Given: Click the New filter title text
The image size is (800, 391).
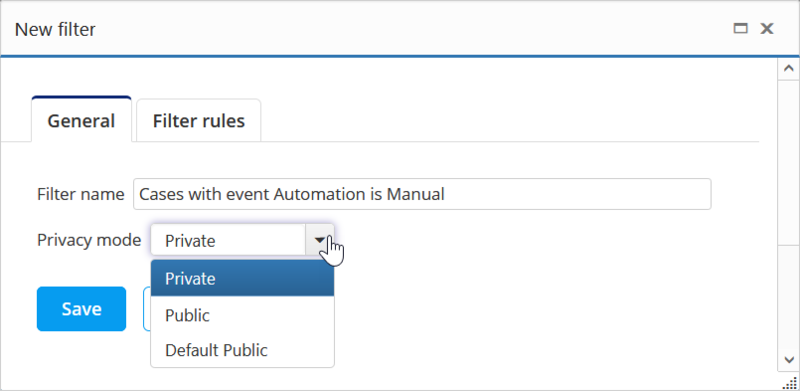Looking at the screenshot, I should (x=55, y=29).
